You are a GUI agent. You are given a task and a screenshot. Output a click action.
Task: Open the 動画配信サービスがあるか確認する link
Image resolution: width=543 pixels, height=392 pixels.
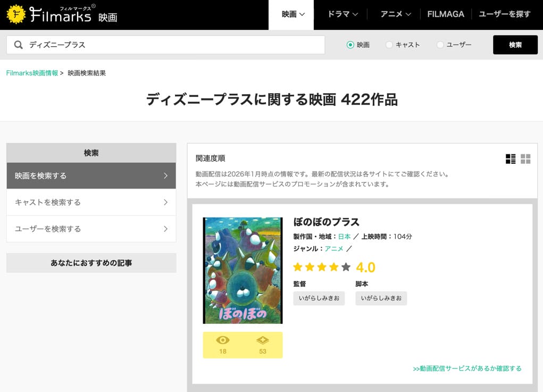coord(467,368)
